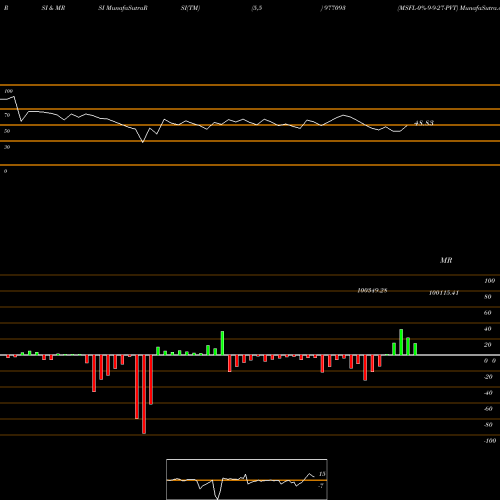Click the '-7' label in the mini chart
The height and width of the screenshot is (500, 500).
tap(321, 486)
